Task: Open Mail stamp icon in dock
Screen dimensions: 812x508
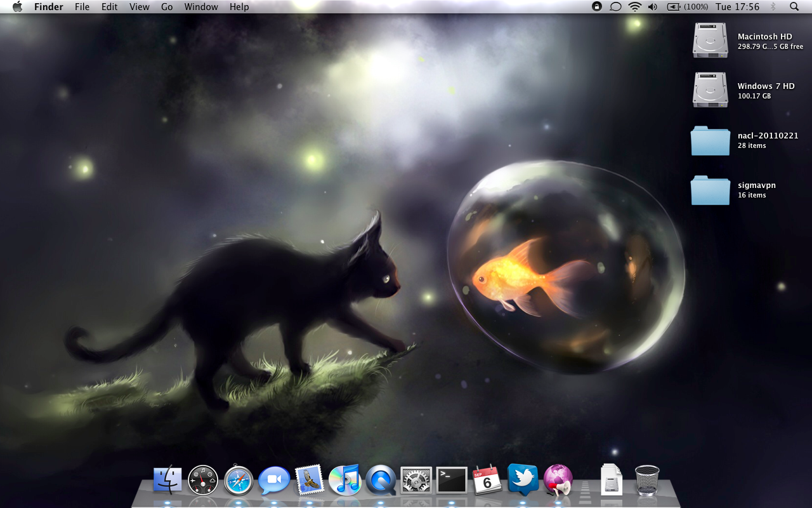Action: (310, 481)
